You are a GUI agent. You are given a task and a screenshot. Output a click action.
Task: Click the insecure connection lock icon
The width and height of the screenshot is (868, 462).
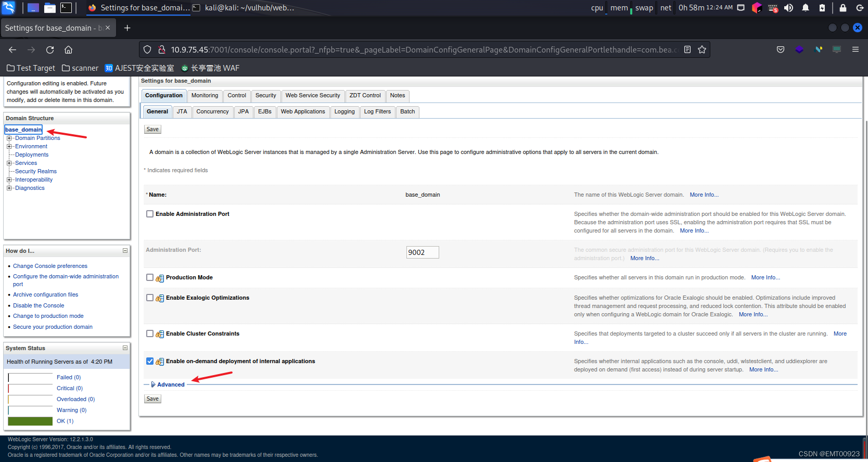click(x=162, y=49)
